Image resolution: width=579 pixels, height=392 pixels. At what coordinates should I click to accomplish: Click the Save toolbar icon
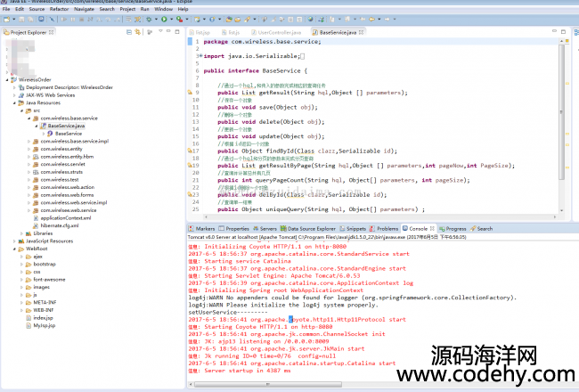tap(21, 20)
